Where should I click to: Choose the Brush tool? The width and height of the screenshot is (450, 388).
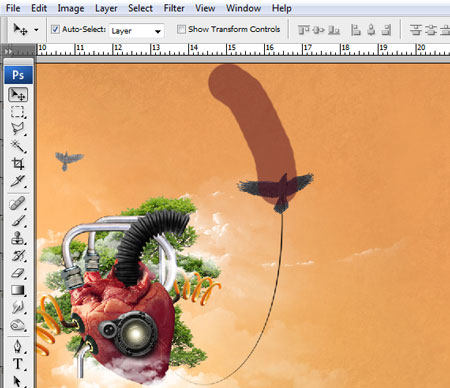click(17, 221)
